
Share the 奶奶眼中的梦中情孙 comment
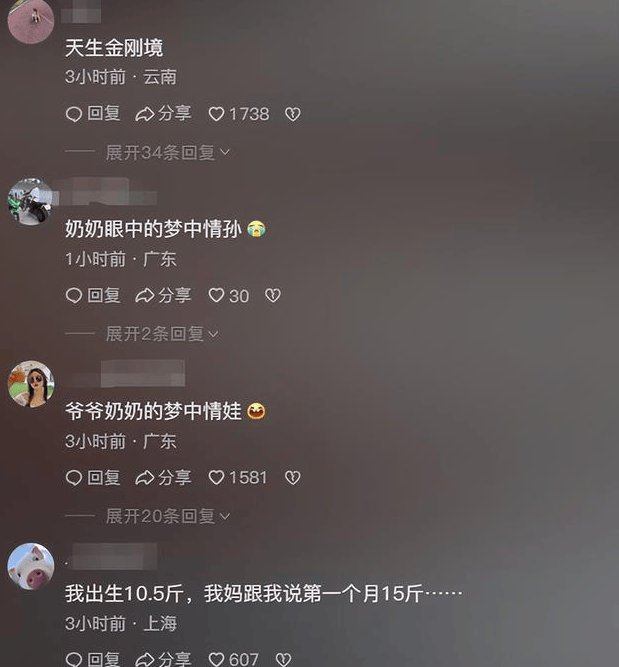pos(163,296)
